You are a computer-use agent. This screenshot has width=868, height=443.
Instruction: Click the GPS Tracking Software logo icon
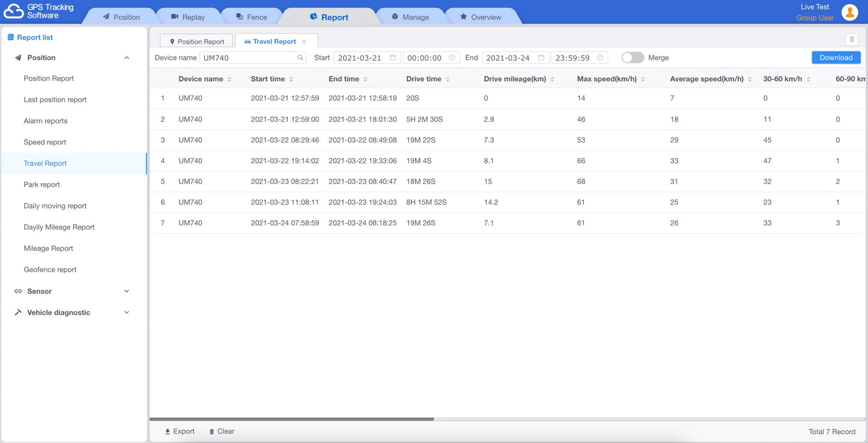[13, 10]
